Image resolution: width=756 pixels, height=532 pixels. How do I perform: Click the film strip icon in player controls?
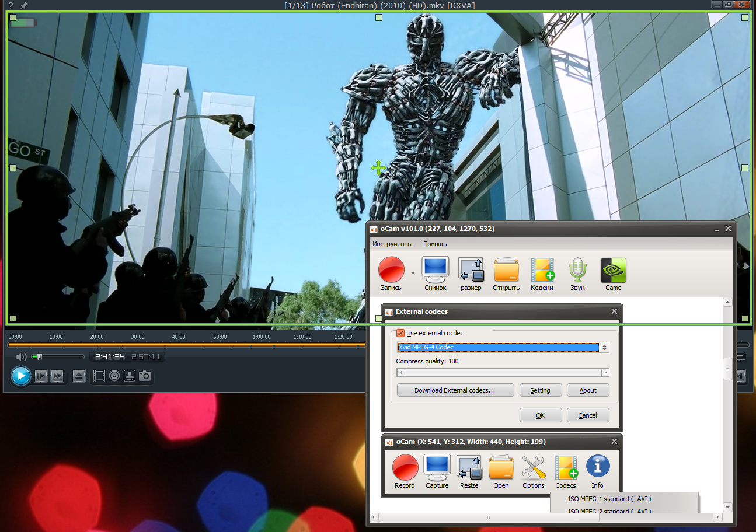click(99, 376)
